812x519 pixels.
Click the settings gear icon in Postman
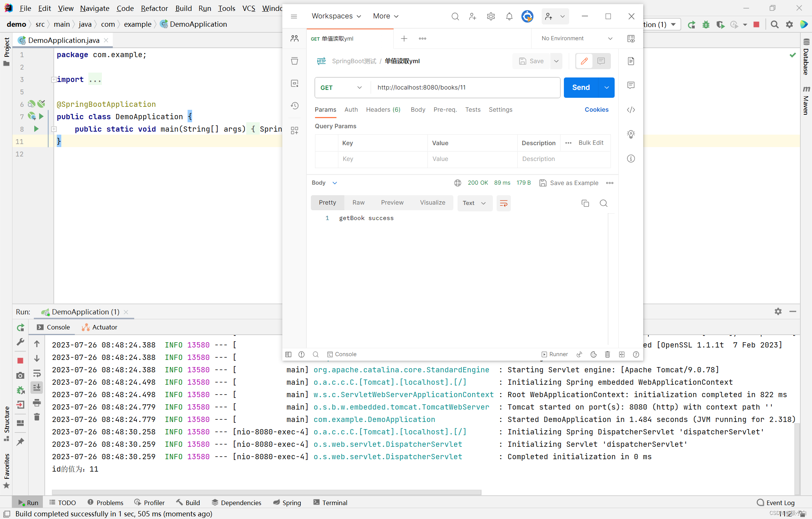[x=491, y=16]
